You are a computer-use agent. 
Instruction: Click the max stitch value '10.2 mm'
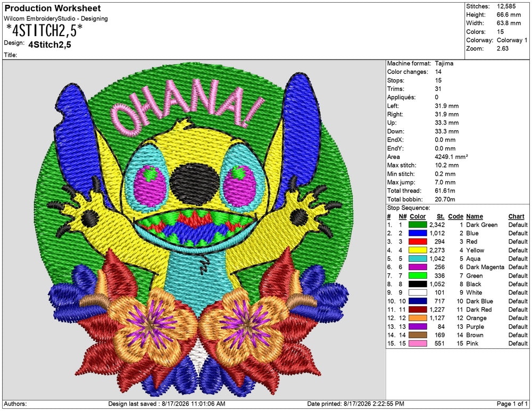[447, 165]
